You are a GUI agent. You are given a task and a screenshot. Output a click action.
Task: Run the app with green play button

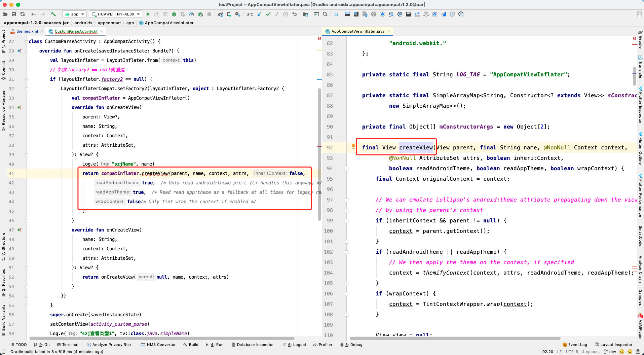[x=148, y=14]
